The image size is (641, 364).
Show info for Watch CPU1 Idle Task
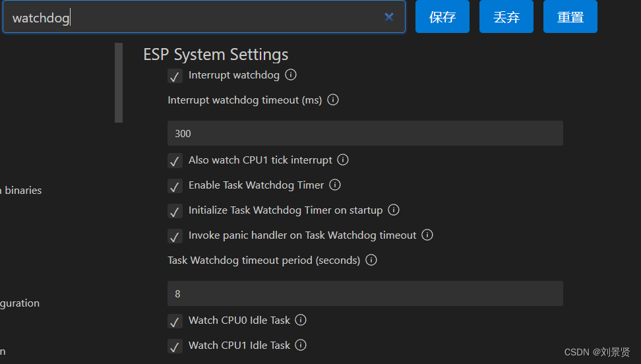(301, 346)
